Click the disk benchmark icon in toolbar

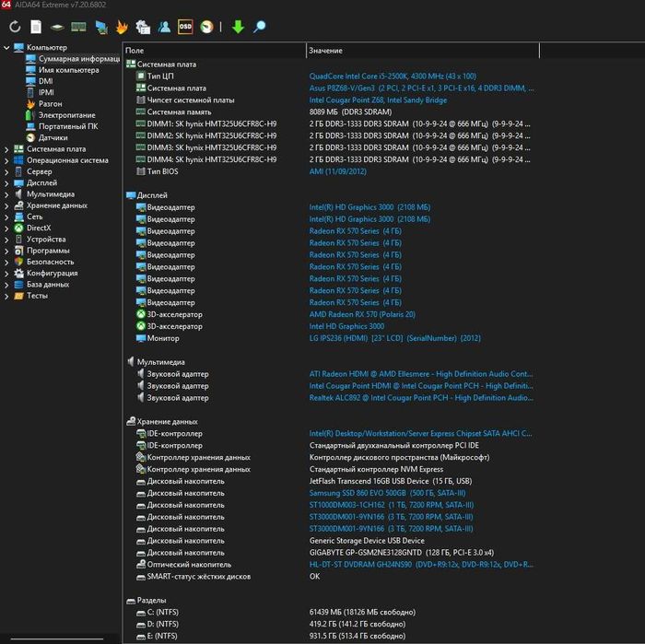[57, 28]
